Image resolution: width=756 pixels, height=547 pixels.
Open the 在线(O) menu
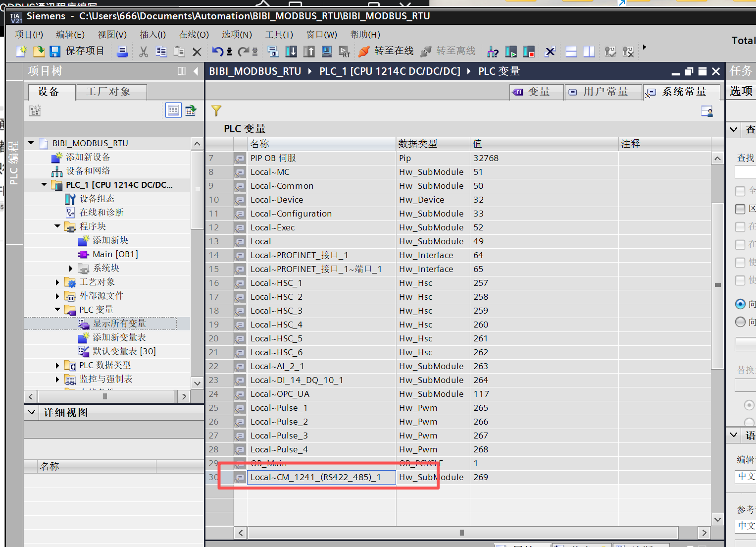click(x=194, y=34)
